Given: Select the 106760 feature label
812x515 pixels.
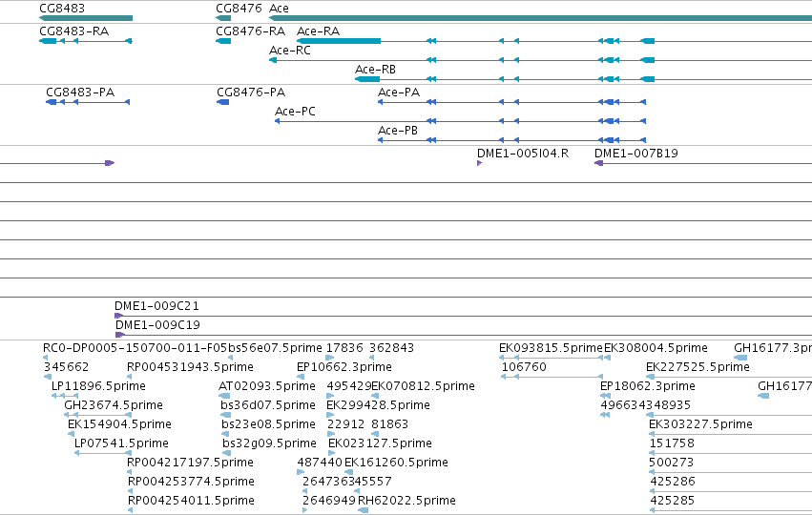Looking at the screenshot, I should coord(524,367).
